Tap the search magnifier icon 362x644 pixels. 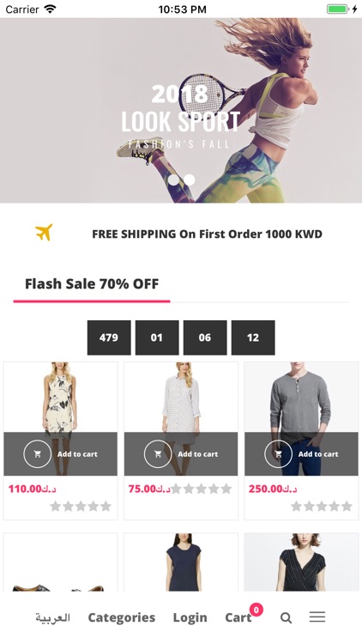pyautogui.click(x=286, y=617)
